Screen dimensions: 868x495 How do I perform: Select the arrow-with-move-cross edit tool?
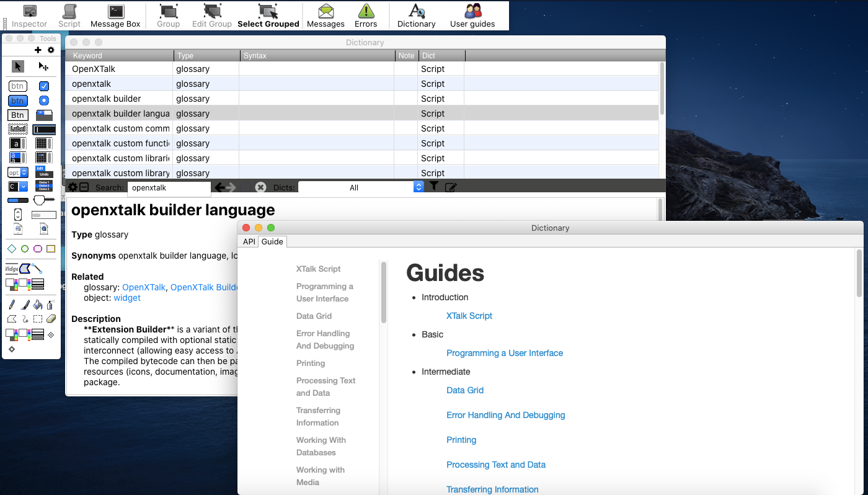[x=43, y=66]
